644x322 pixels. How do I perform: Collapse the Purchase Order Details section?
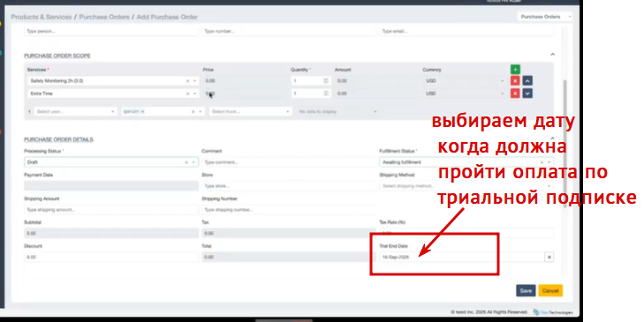552,139
